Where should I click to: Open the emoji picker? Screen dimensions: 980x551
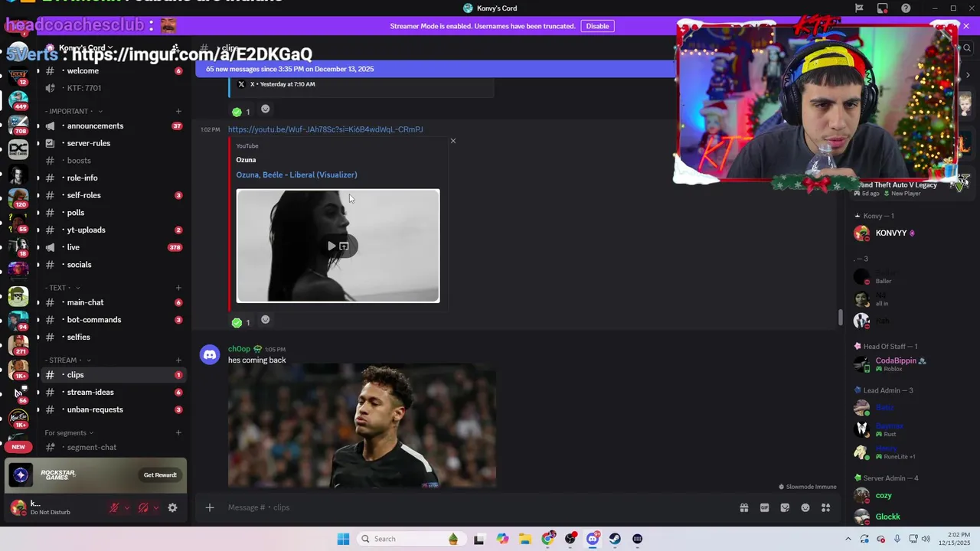[805, 507]
